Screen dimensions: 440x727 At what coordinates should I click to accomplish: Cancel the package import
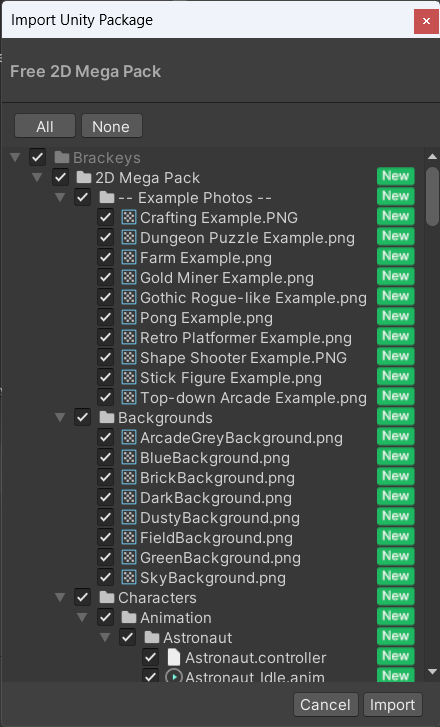click(x=325, y=705)
